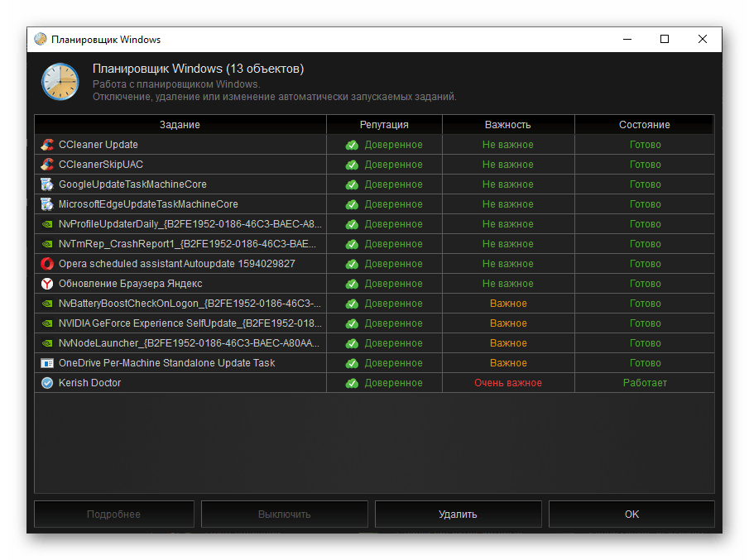Click trusted checkmark icon in Yandex row
The height and width of the screenshot is (560, 749).
[x=352, y=284]
